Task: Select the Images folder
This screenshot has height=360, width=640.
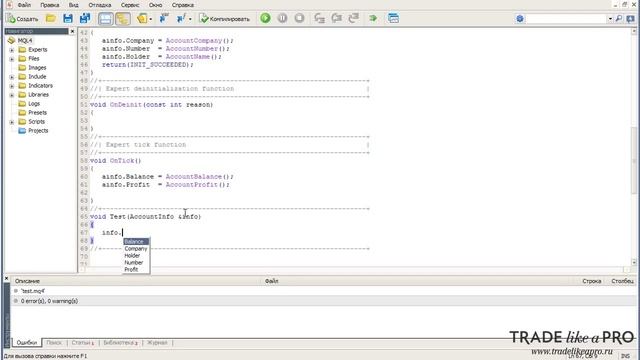Action: pyautogui.click(x=37, y=68)
